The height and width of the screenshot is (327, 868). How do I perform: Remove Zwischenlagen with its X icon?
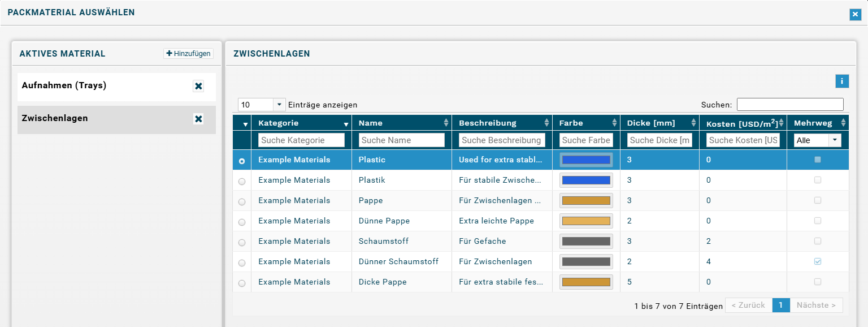click(198, 119)
